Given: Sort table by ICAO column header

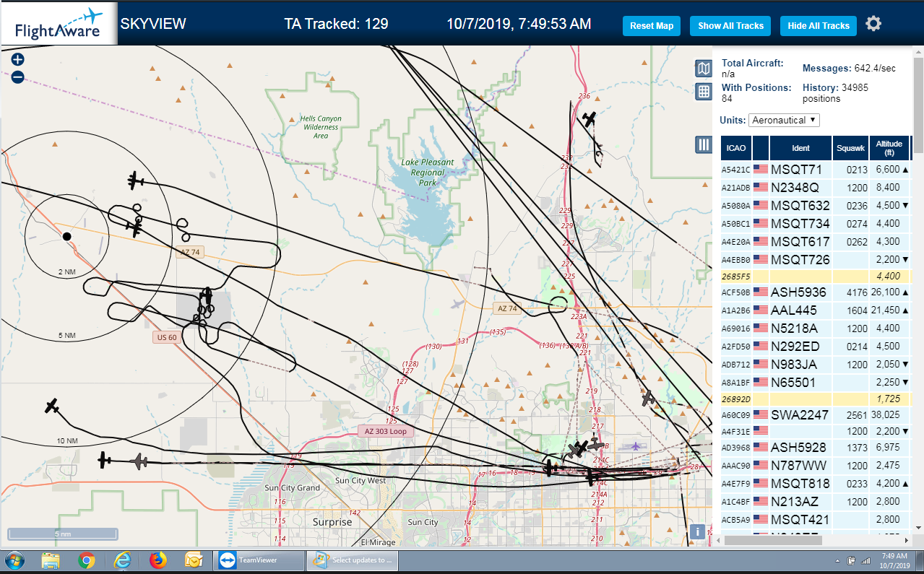Looking at the screenshot, I should (x=736, y=148).
